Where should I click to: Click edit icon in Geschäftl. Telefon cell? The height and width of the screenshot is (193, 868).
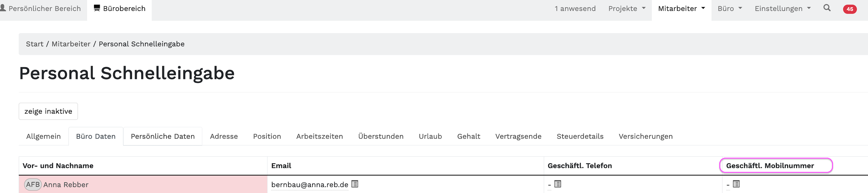558,184
